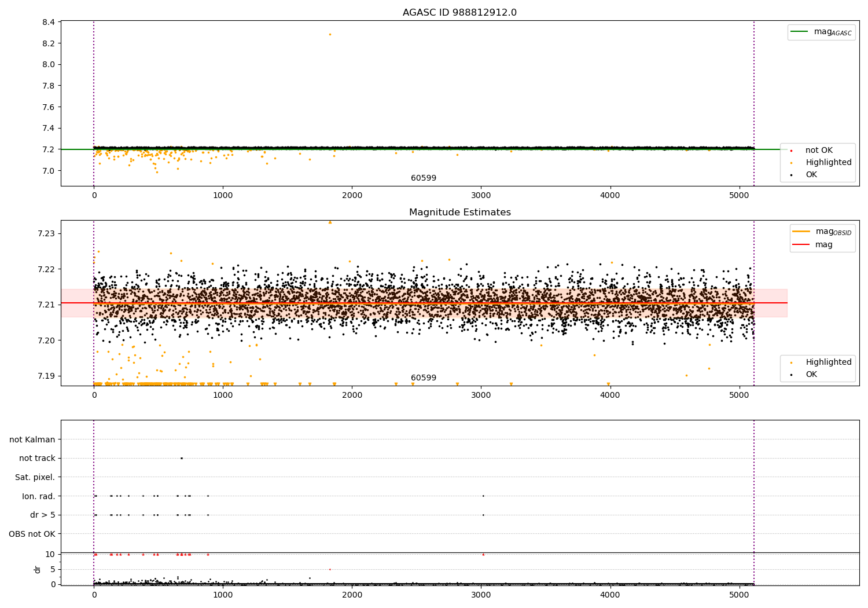Click the '7.6' y-axis tick in top plot
The height and width of the screenshot is (608, 868).
[x=49, y=107]
